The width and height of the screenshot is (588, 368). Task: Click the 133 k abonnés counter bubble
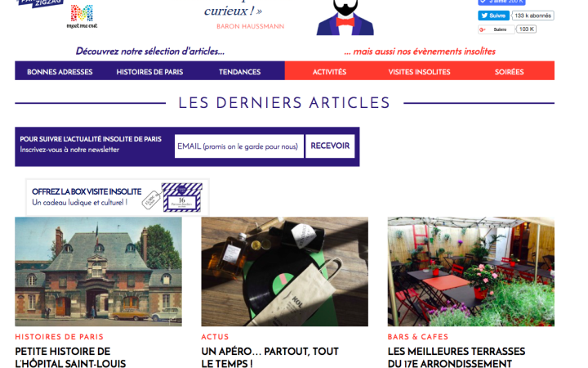pos(532,16)
